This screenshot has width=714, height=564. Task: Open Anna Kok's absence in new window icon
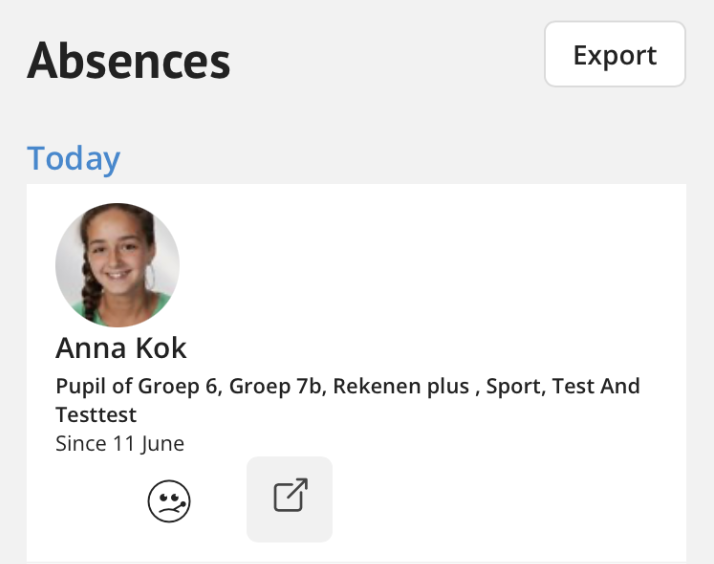(290, 499)
